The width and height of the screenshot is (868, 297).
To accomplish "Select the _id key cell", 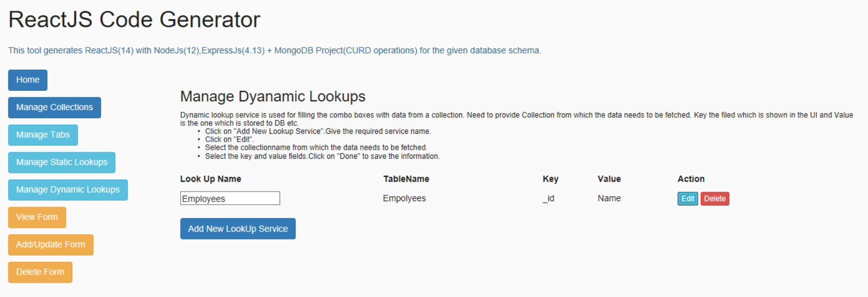I will coord(549,198).
